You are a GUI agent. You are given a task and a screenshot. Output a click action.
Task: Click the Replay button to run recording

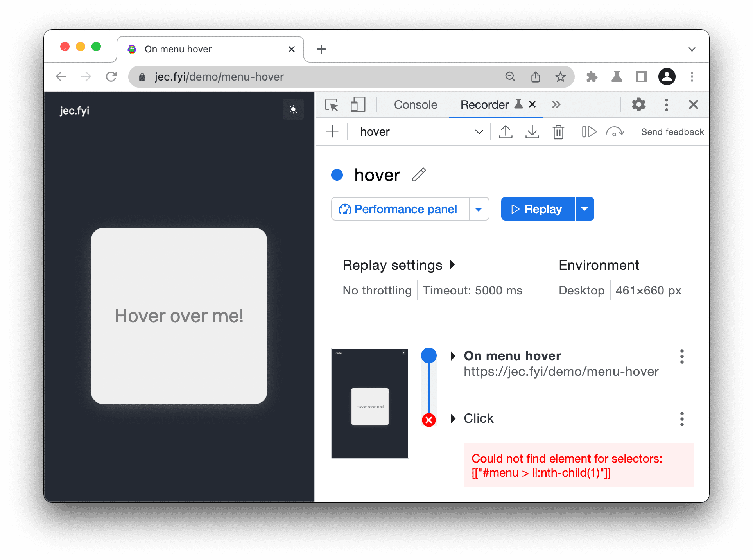click(537, 209)
